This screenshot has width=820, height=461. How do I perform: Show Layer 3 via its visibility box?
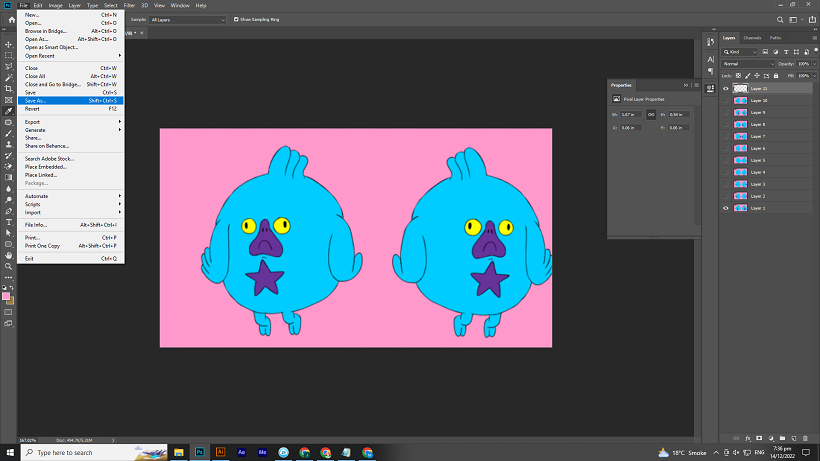pos(725,184)
